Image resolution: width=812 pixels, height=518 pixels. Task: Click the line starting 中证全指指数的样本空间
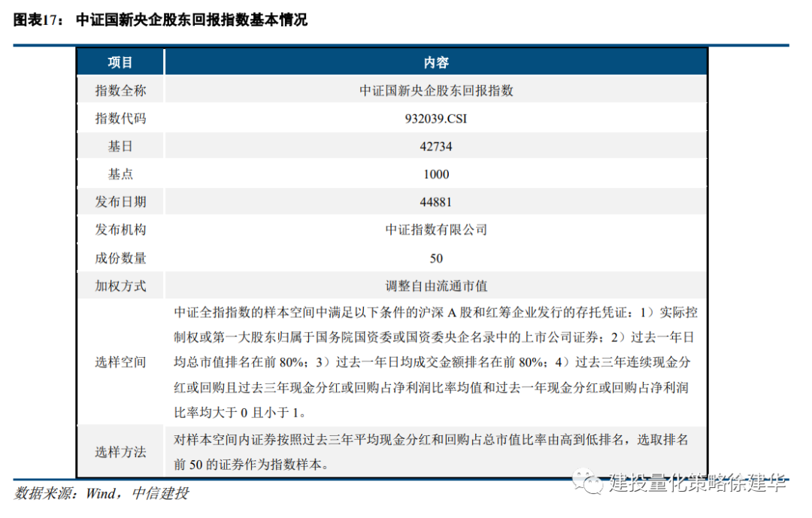pos(435,312)
